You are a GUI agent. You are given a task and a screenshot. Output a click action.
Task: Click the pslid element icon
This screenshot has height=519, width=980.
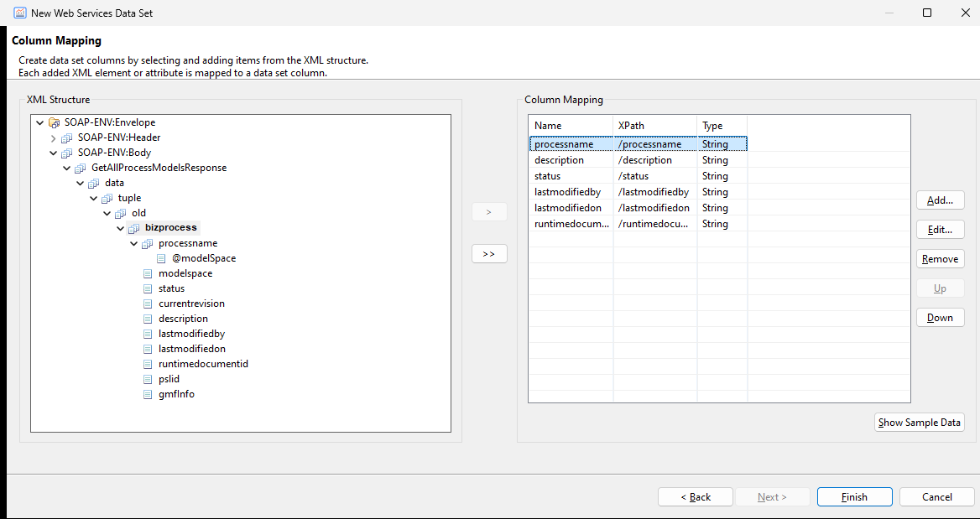[x=148, y=379]
